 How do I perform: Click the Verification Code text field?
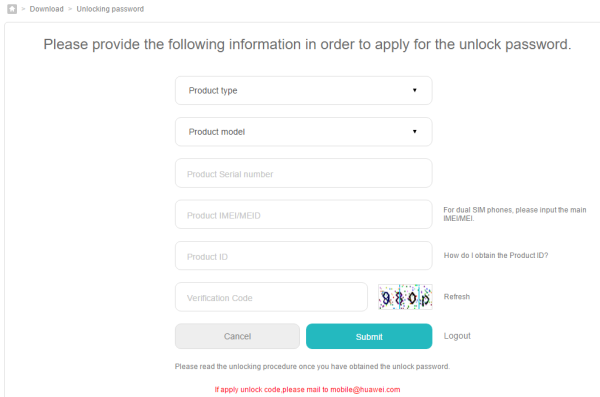click(x=271, y=297)
